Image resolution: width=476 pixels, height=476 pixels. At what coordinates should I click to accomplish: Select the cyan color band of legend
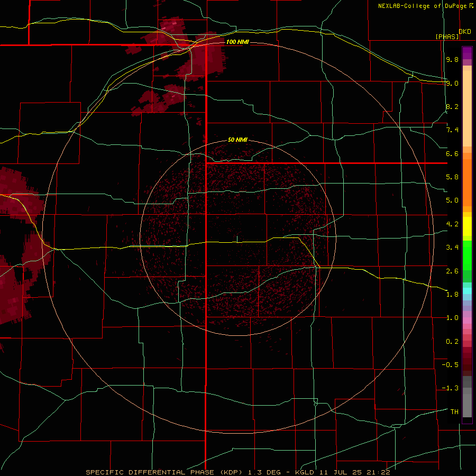click(x=467, y=291)
